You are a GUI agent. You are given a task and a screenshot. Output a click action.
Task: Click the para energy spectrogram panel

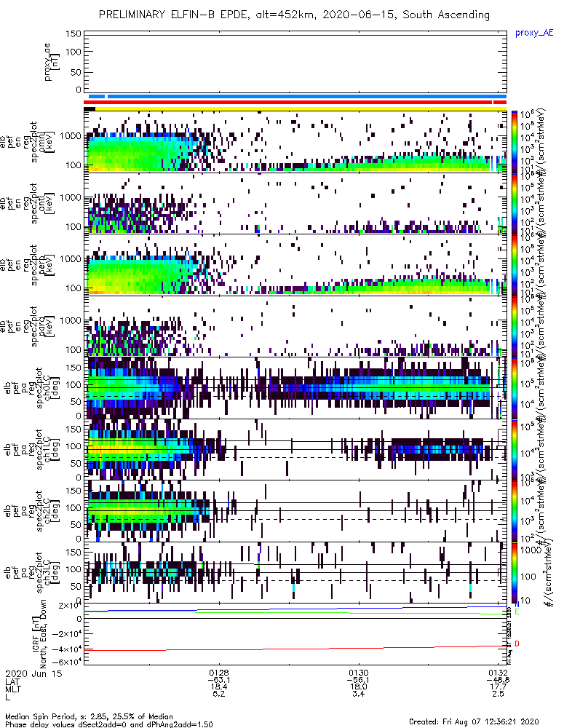(295, 326)
